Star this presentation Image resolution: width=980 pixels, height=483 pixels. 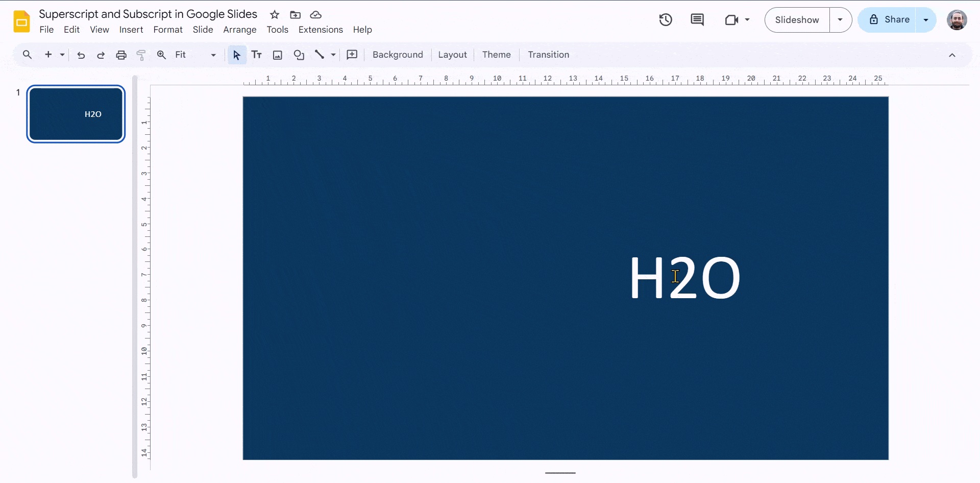[x=275, y=15]
